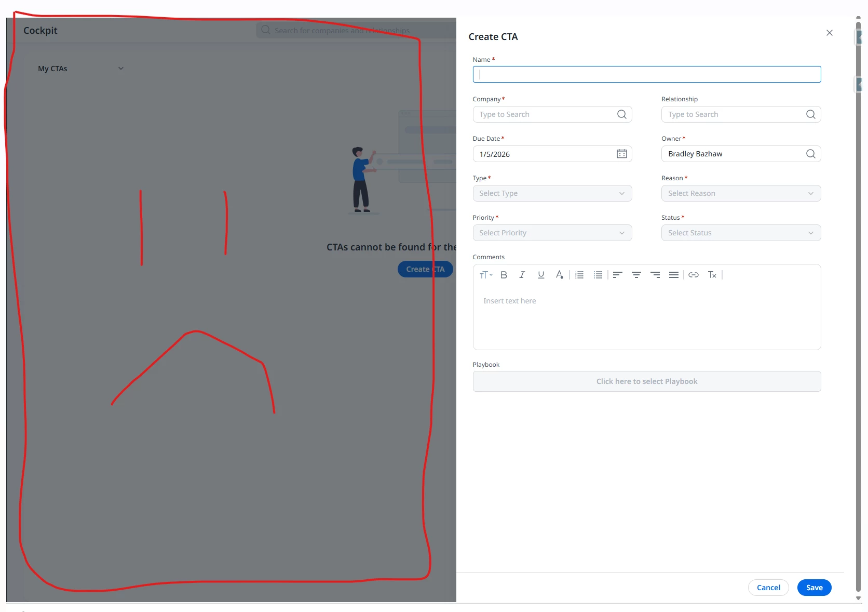Click the companies and relationships search bar
This screenshot has height=612, width=868.
pos(356,30)
